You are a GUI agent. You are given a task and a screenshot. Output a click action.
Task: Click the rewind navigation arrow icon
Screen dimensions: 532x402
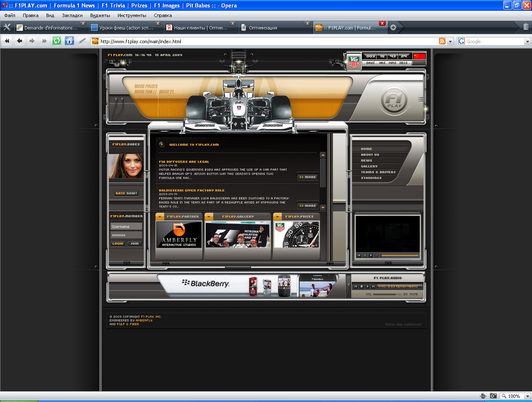pos(7,41)
